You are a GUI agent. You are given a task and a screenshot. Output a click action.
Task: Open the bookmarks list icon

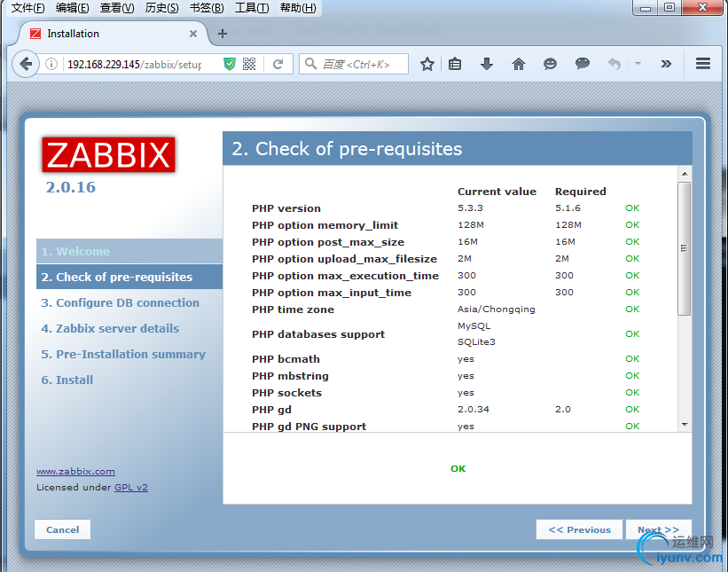[x=455, y=64]
